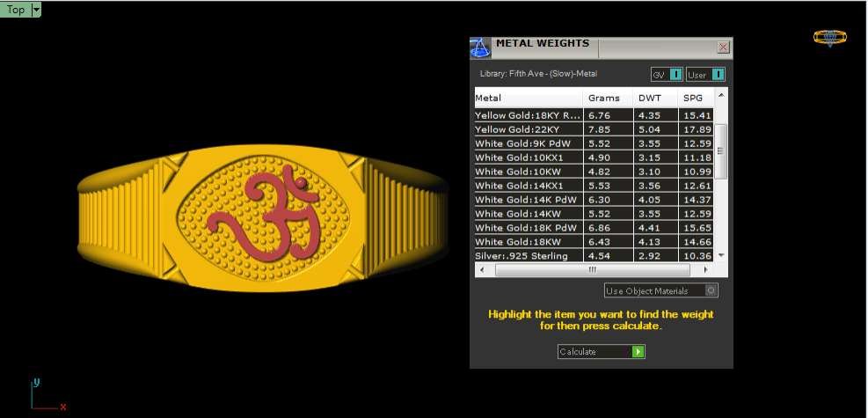Click the scroll up arrow of the metal list
This screenshot has width=868, height=418.
[x=721, y=94]
